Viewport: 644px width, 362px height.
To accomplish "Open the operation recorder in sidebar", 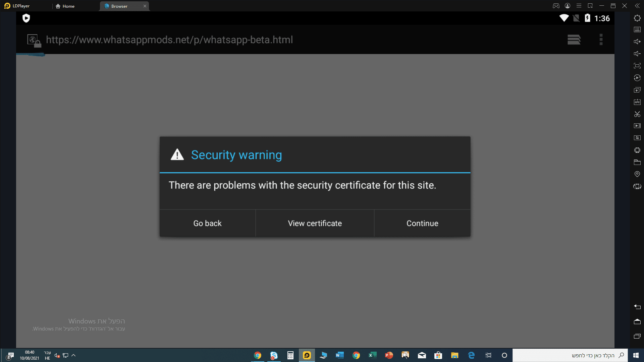I will click(x=637, y=78).
